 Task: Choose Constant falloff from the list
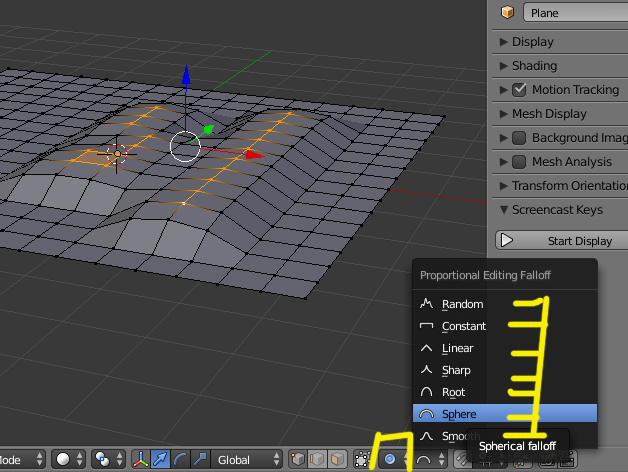[463, 326]
